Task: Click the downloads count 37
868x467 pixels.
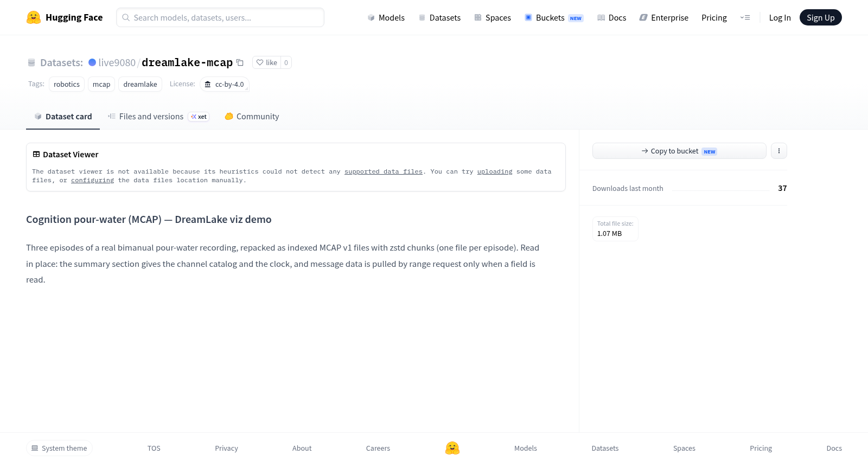Action: click(x=782, y=188)
